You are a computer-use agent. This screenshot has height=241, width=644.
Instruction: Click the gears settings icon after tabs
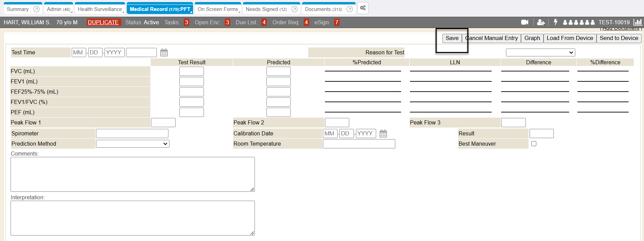363,8
